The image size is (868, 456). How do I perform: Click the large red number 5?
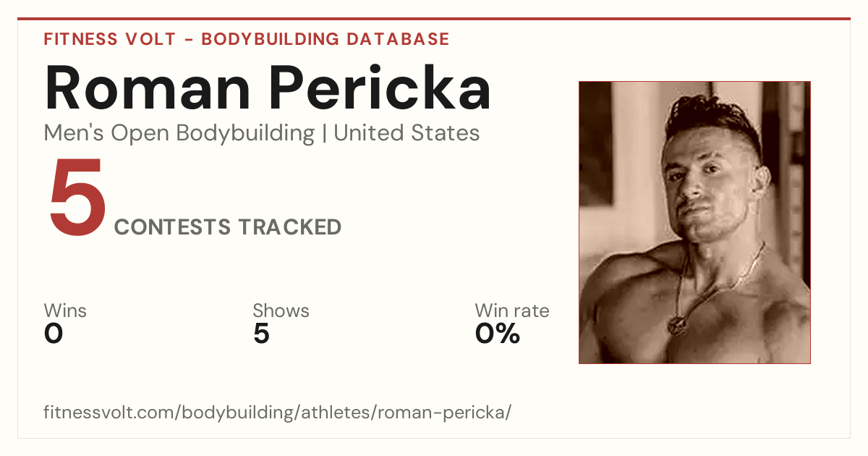click(77, 198)
